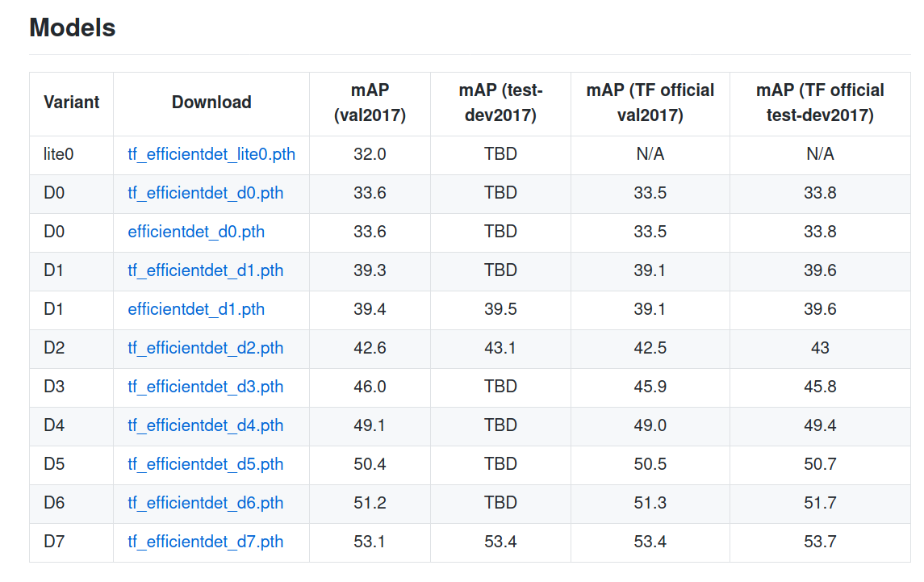Open the tf_efficientdet_lite0.pth download link
Screen dimensions: 924x582
211,154
